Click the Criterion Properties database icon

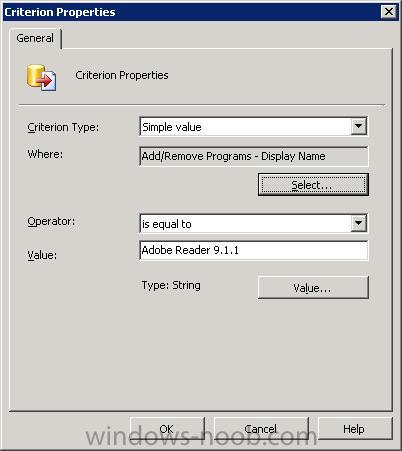(x=42, y=77)
